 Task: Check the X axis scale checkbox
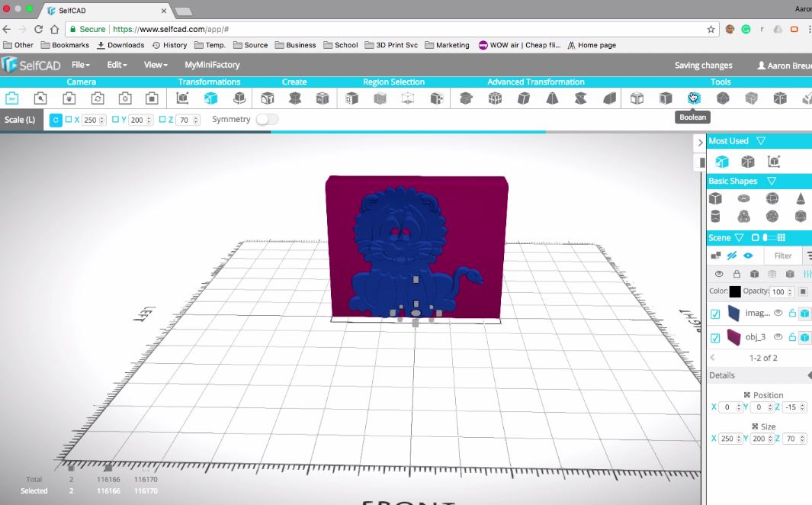[69, 120]
